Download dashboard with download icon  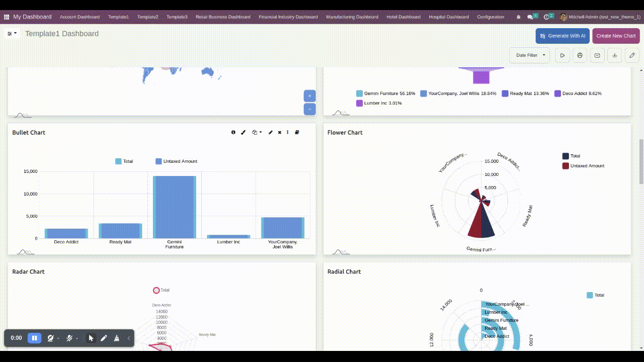[615, 55]
